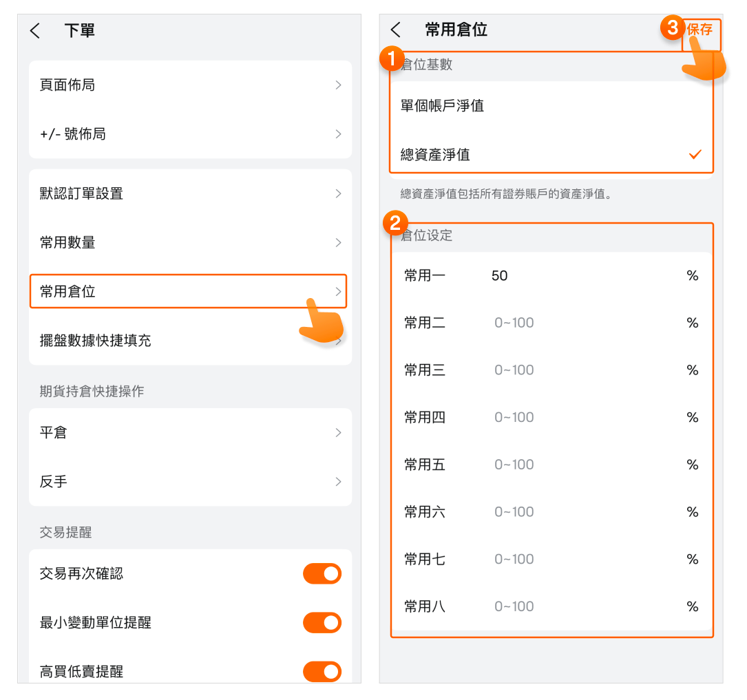Image resolution: width=747 pixels, height=700 pixels.
Task: Go back from the 常用倉位 page
Action: click(x=396, y=30)
